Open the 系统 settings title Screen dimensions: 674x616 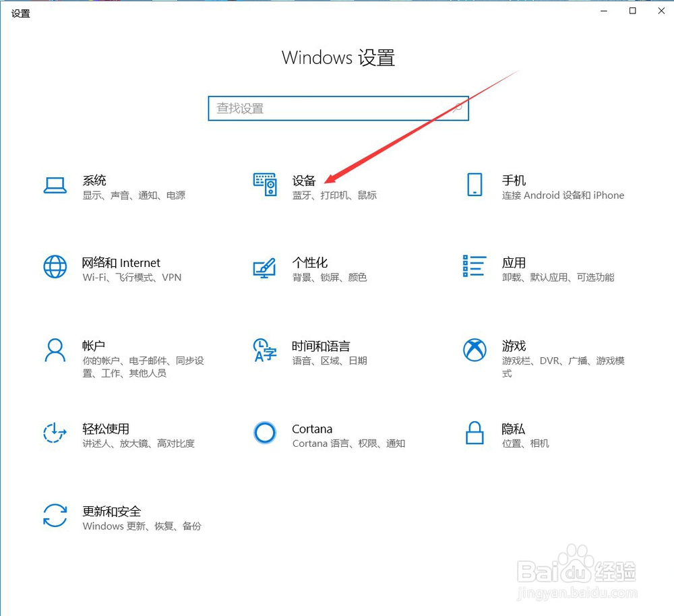point(94,180)
